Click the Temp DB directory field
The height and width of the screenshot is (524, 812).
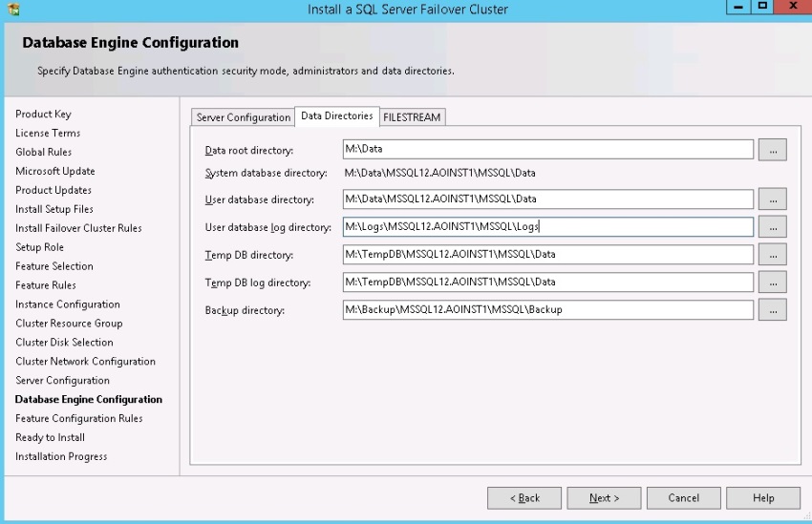tap(548, 255)
